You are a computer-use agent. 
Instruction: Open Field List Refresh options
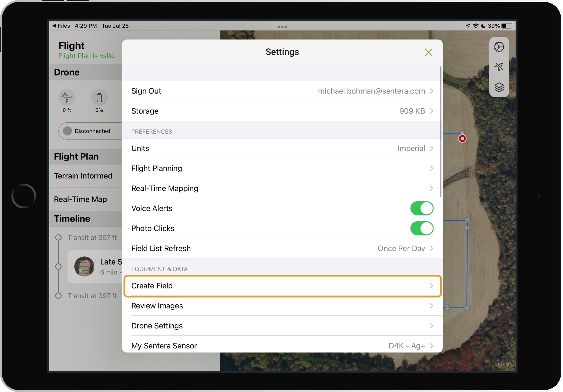[282, 248]
